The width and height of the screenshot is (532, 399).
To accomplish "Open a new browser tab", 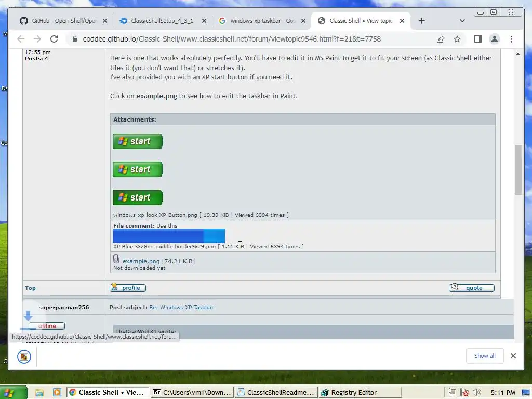I will click(x=421, y=21).
